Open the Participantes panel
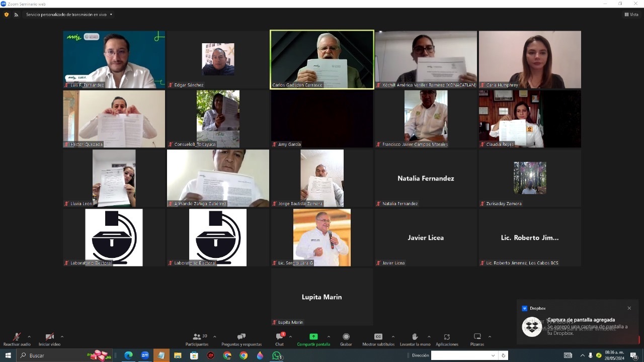 coord(197,337)
